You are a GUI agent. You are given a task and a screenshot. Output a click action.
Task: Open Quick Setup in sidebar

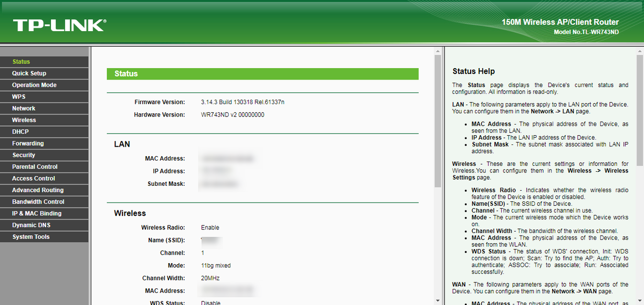(x=44, y=74)
